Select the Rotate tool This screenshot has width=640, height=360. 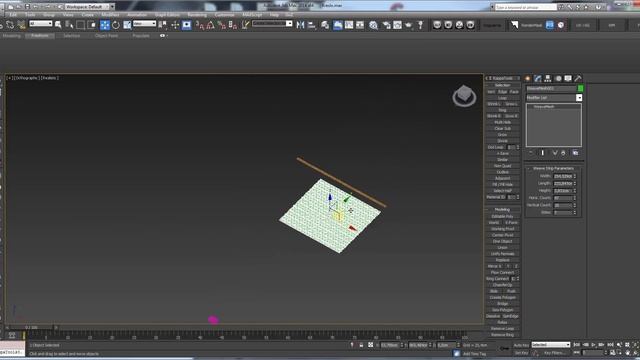[116, 25]
